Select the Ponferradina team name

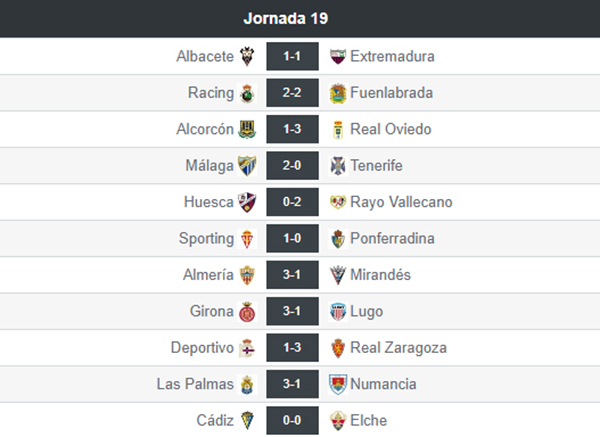395,239
